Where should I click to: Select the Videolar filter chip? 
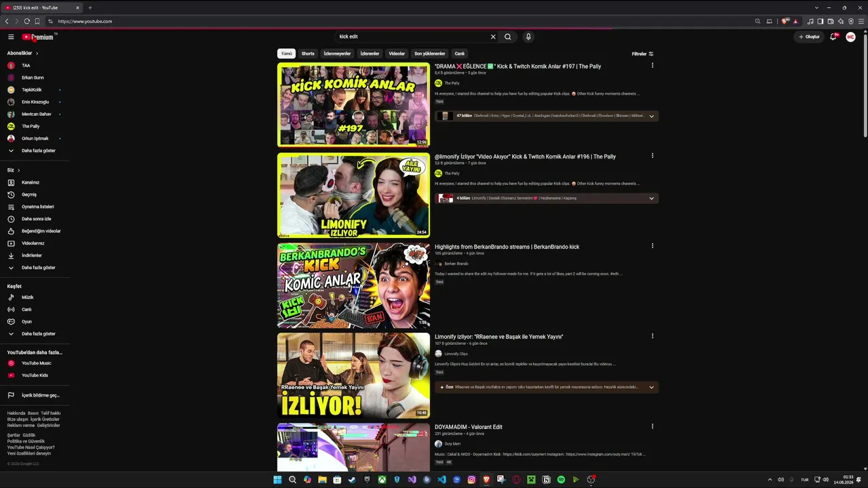pos(397,54)
